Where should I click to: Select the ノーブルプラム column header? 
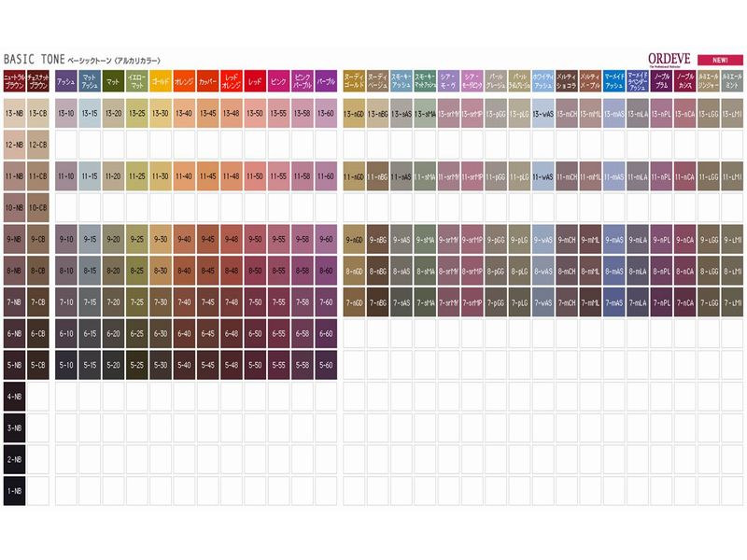point(661,82)
